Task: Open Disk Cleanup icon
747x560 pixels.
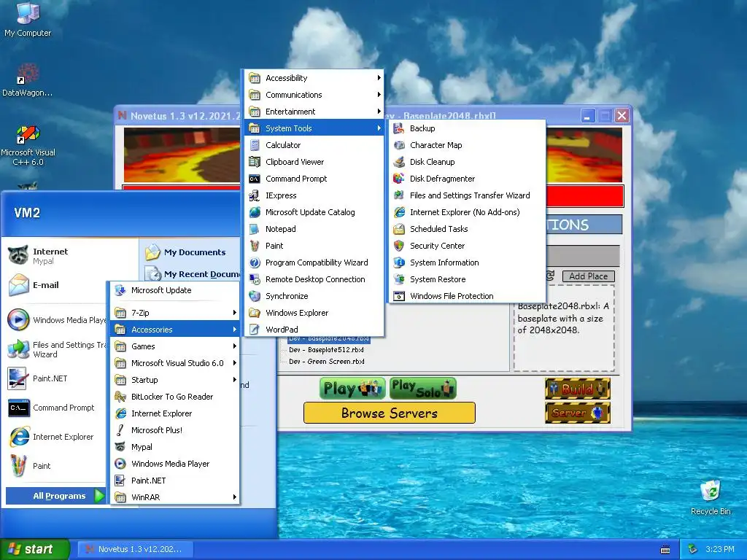Action: [399, 161]
